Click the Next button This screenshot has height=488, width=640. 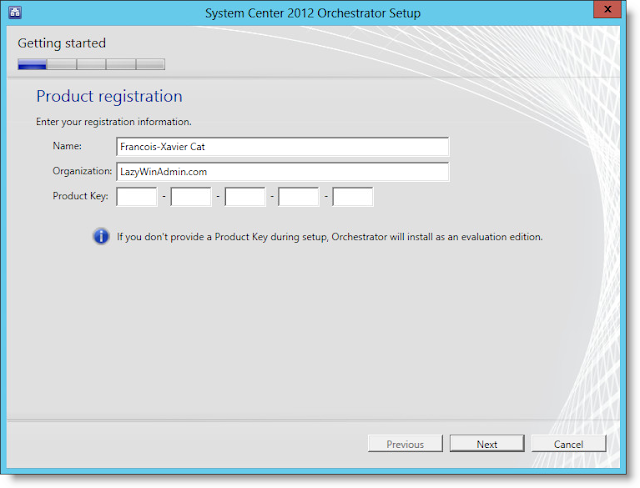[487, 444]
